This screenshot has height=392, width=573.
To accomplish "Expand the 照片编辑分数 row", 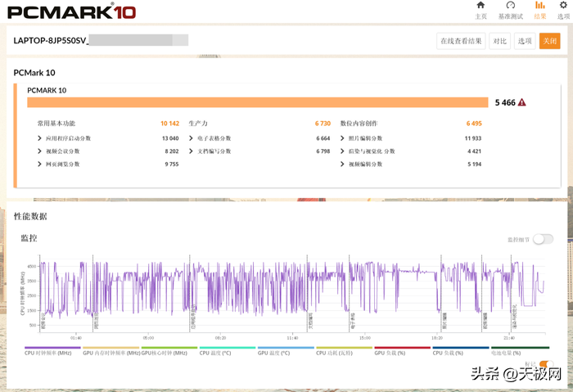I will [342, 138].
